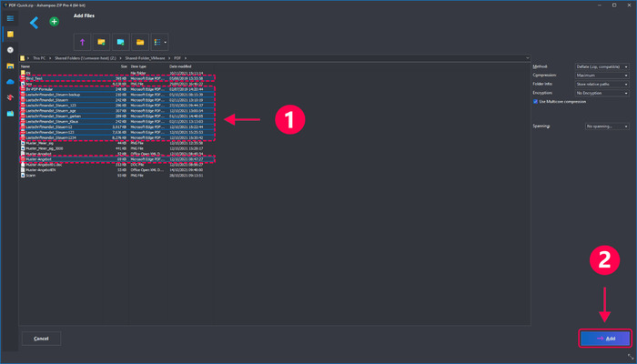Image resolution: width=637 pixels, height=364 pixels.
Task: Sort by the Size column header
Action: pos(124,66)
